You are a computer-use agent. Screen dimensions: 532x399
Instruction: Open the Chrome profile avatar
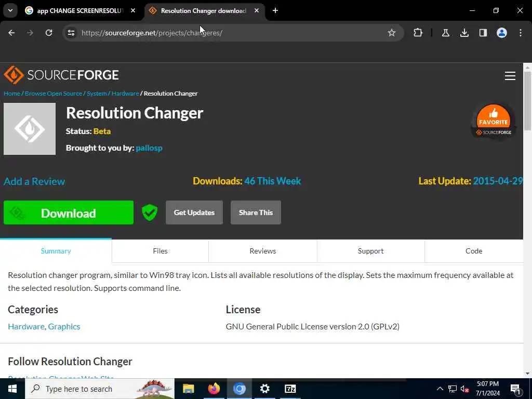501,33
